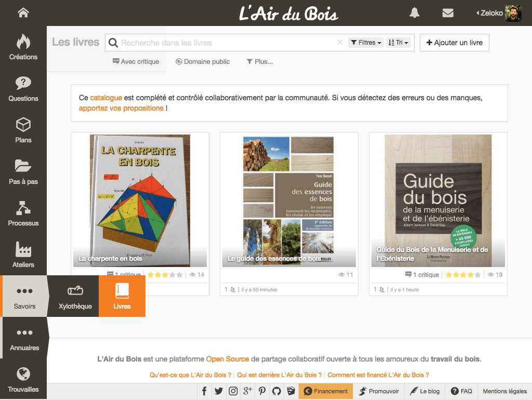Click the 1 critique label on Guide du Bois
Screen dimensions: 532x400
tap(422, 274)
